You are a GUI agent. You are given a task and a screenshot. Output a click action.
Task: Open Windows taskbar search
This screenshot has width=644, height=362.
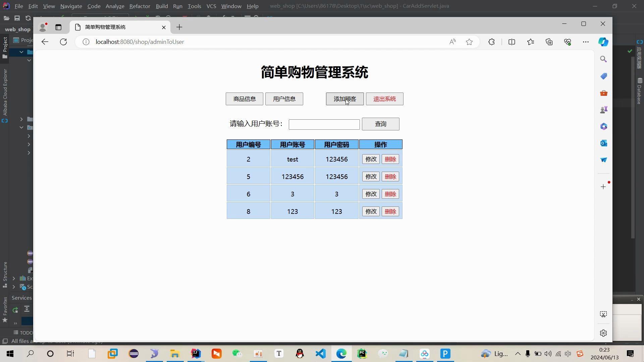click(30, 354)
